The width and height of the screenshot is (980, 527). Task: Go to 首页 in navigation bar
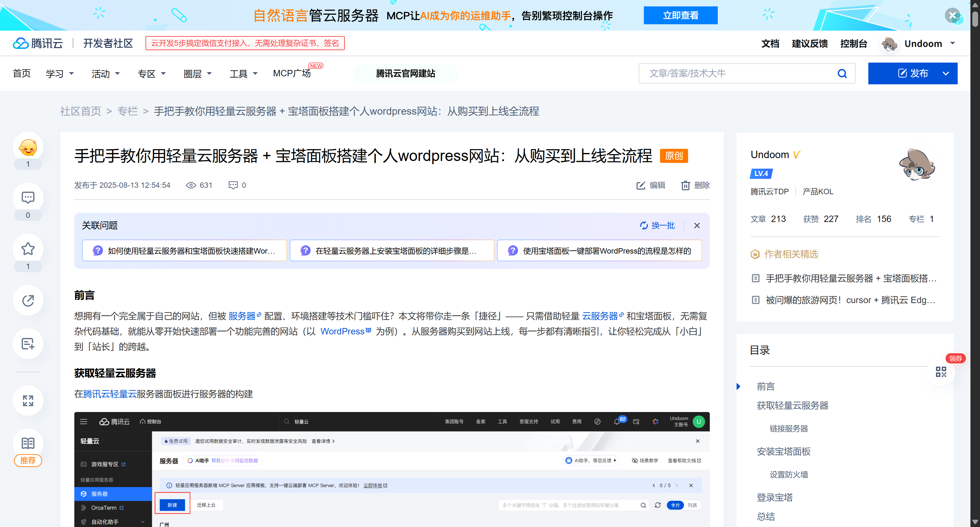[22, 73]
